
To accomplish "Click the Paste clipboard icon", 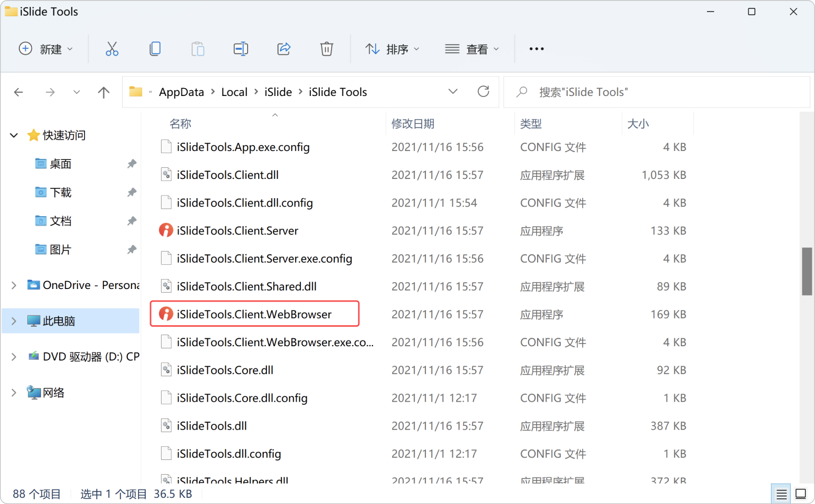I will pyautogui.click(x=198, y=49).
